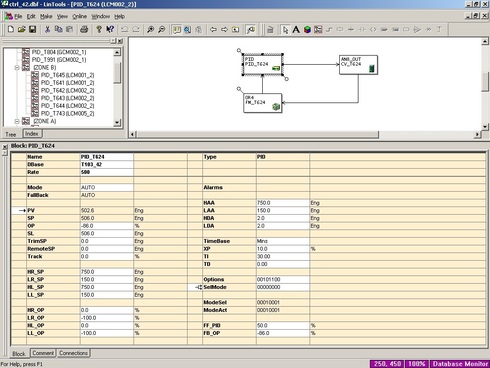Select the Block tab

(19, 354)
